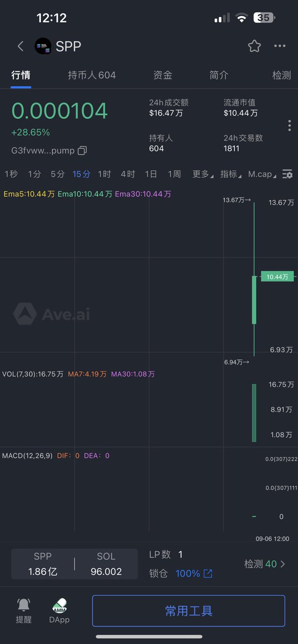The image size is (298, 644).
Task: Open the DApp AMM icon
Action: [60, 611]
